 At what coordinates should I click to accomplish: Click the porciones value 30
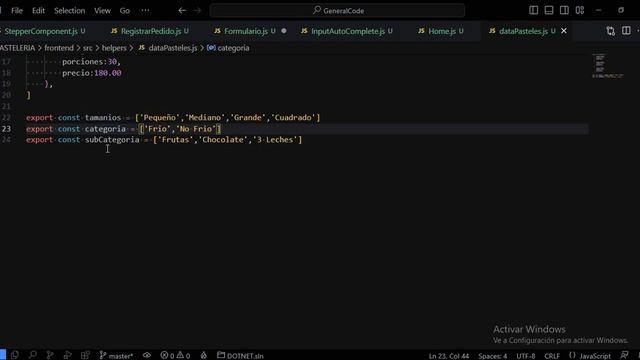click(112, 62)
